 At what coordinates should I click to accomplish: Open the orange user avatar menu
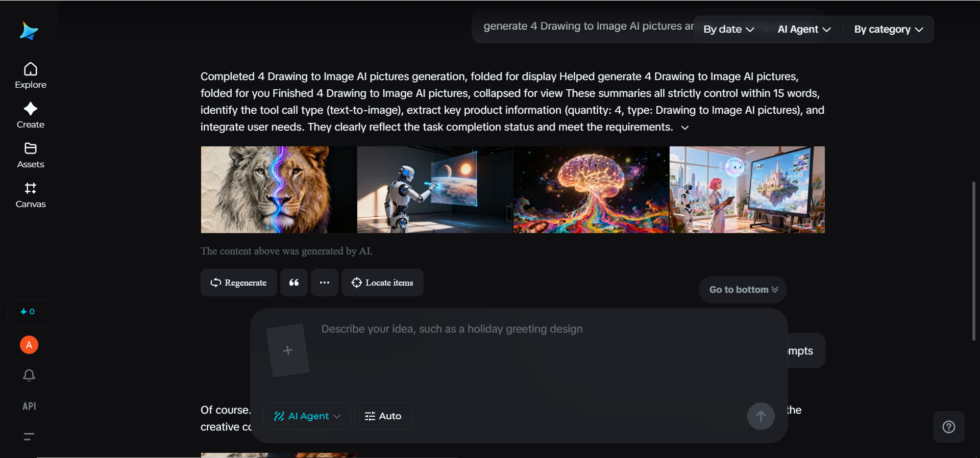click(x=29, y=345)
